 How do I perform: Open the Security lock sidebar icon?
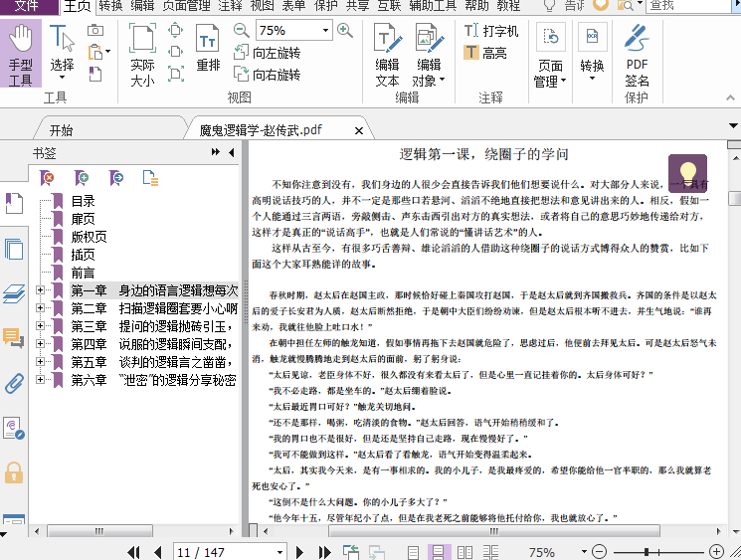pyautogui.click(x=14, y=472)
